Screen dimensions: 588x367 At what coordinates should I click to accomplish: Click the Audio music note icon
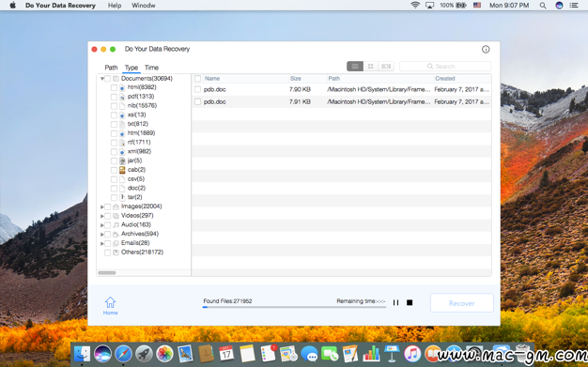point(116,225)
